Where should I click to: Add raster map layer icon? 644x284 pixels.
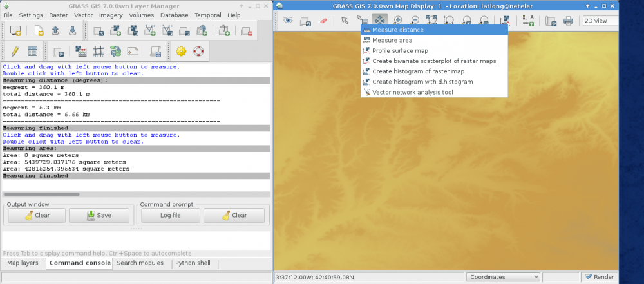(115, 30)
